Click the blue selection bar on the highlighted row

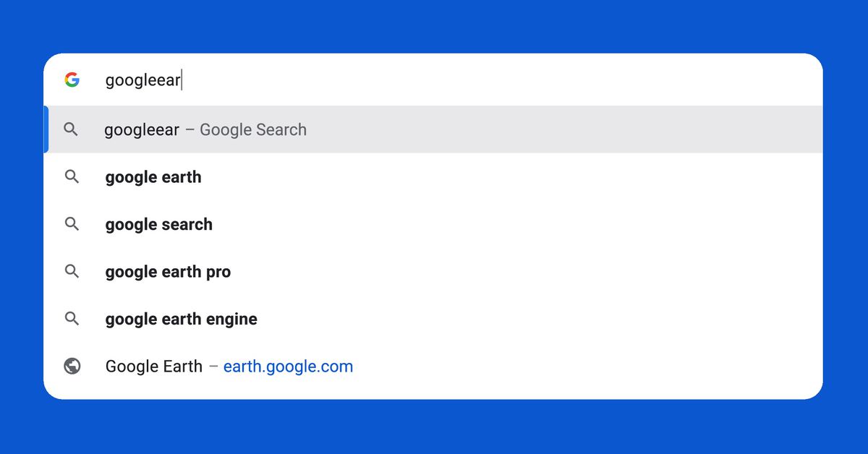coord(46,129)
